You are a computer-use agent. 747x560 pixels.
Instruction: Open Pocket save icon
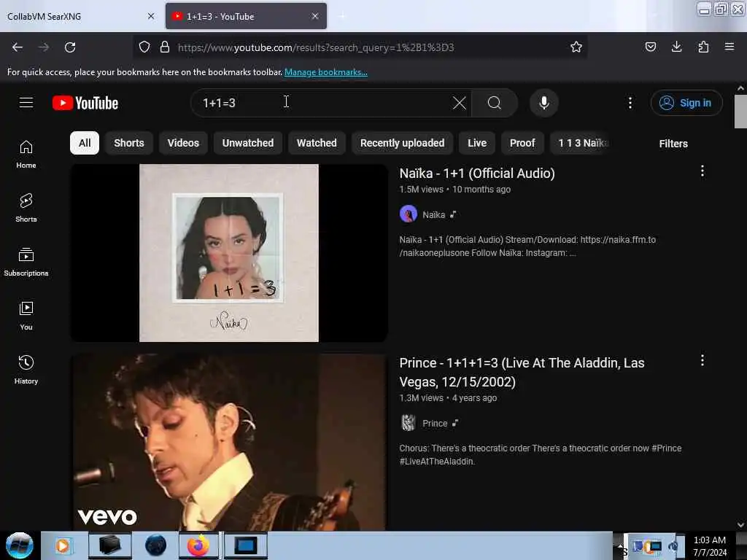click(x=650, y=47)
